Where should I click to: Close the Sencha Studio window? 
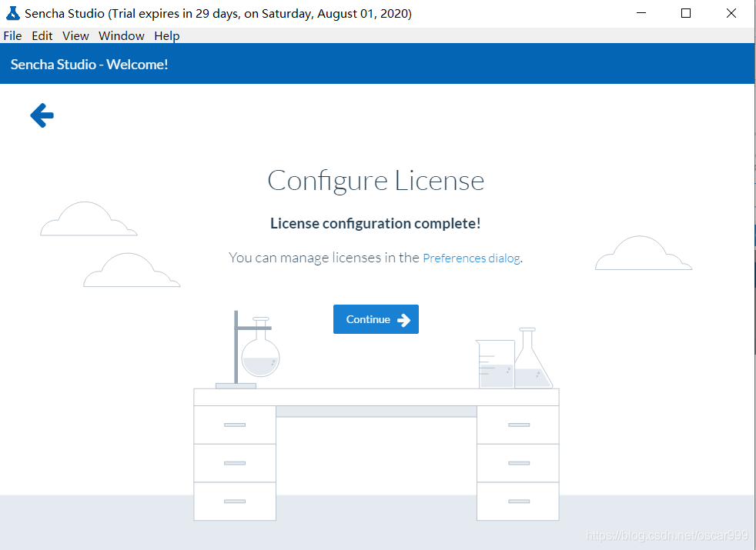[x=731, y=14]
